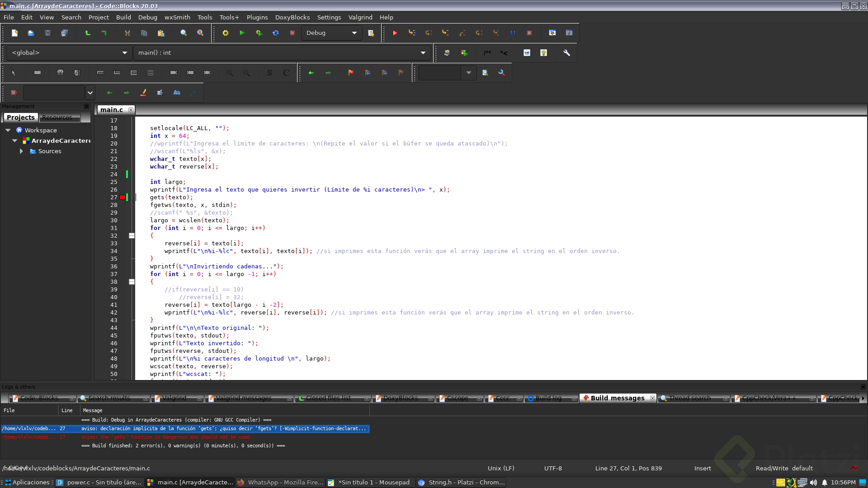Open the Find magnifier icon in toolbar
The height and width of the screenshot is (488, 868).
click(184, 33)
